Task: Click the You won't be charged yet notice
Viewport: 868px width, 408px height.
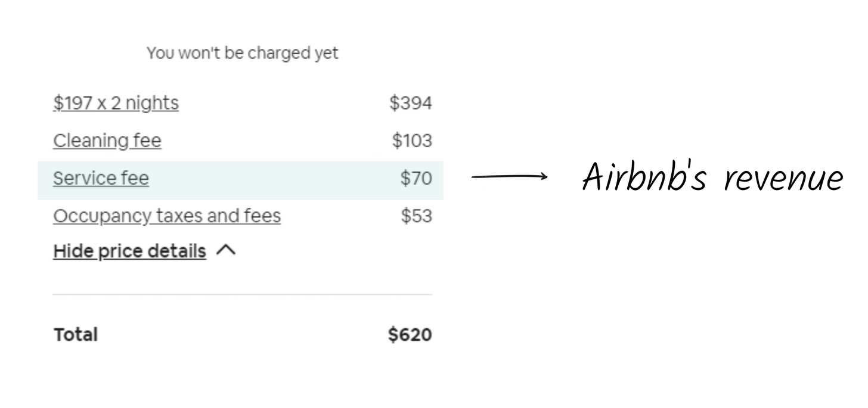Action: click(243, 53)
